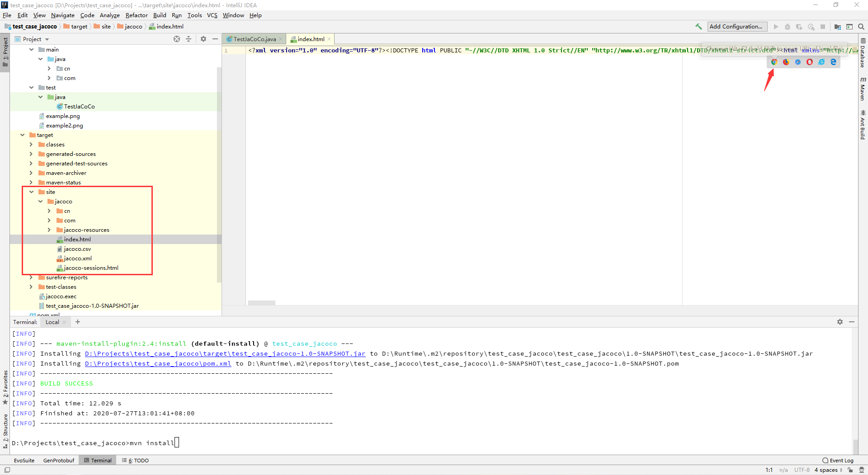Image resolution: width=868 pixels, height=475 pixels.
Task: Toggle the GenProtobuf tool window
Action: [x=59, y=461]
